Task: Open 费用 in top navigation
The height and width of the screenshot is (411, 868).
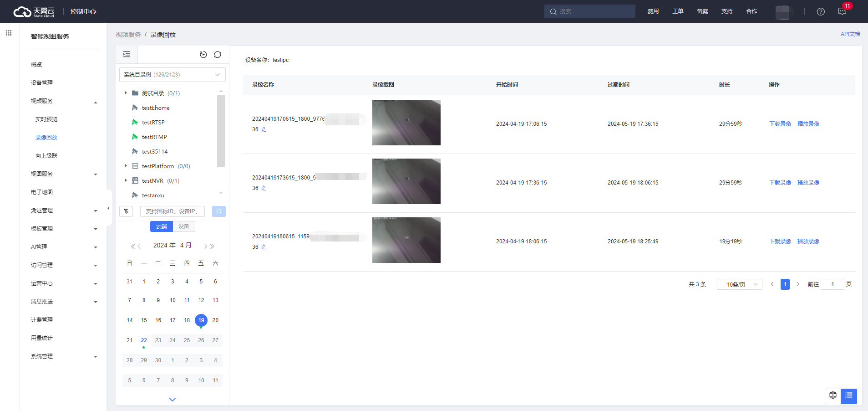Action: pyautogui.click(x=653, y=11)
